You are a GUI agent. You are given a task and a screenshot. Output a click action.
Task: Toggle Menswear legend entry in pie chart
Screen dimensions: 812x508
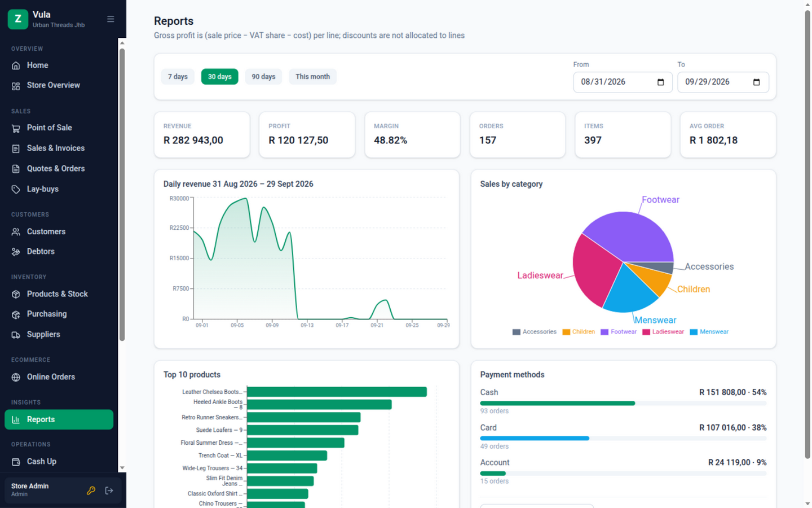pos(709,332)
